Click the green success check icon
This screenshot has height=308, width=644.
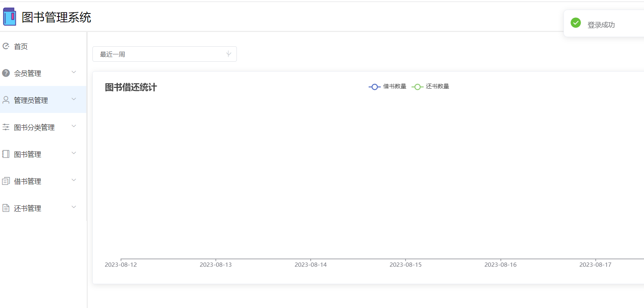tap(576, 23)
